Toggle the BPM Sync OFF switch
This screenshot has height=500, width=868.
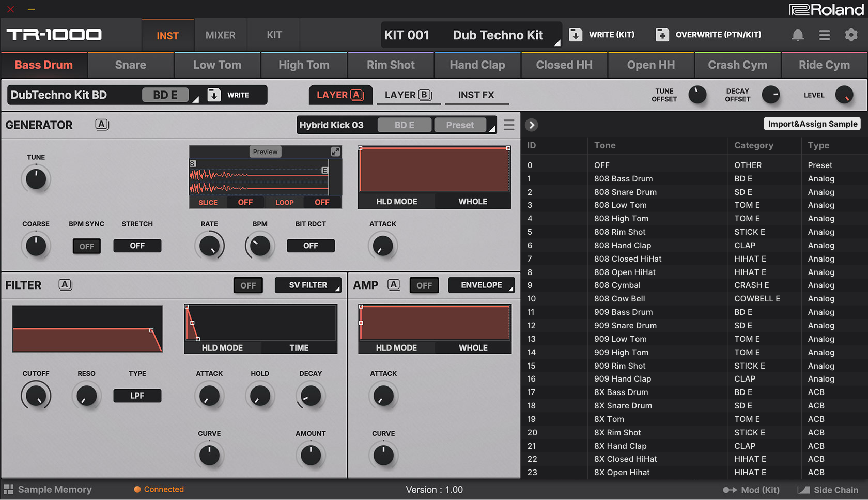tap(86, 246)
